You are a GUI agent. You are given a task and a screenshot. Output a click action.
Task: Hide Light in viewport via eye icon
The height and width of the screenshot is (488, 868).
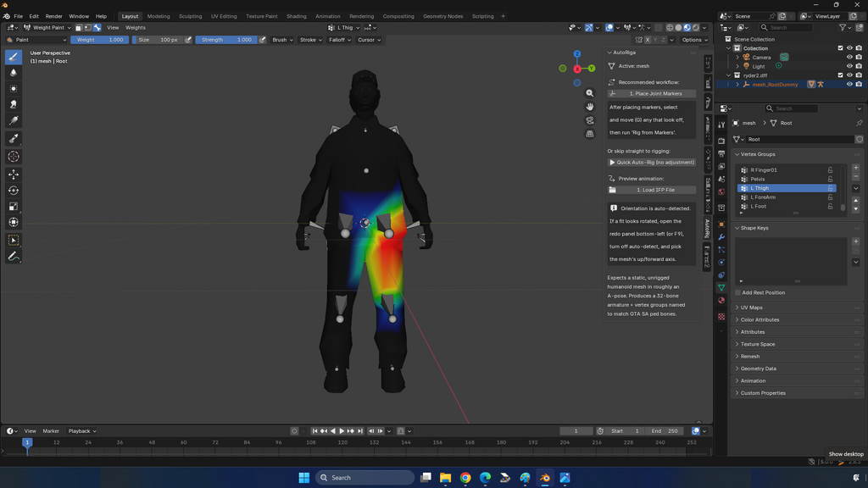(849, 66)
